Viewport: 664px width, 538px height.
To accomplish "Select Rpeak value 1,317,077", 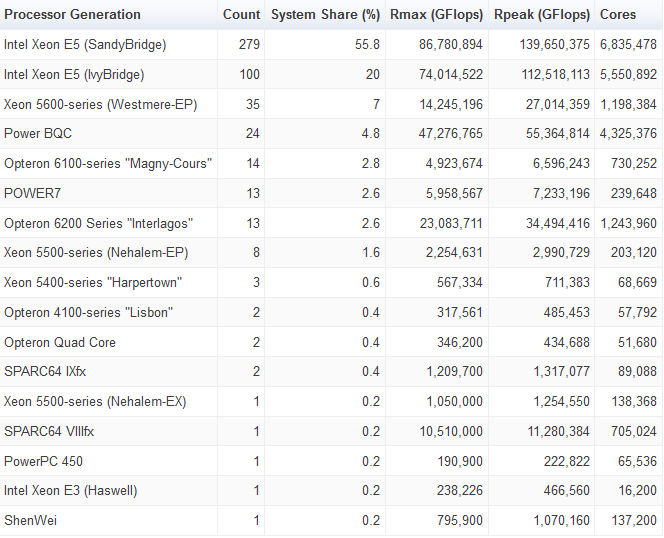I will [562, 372].
